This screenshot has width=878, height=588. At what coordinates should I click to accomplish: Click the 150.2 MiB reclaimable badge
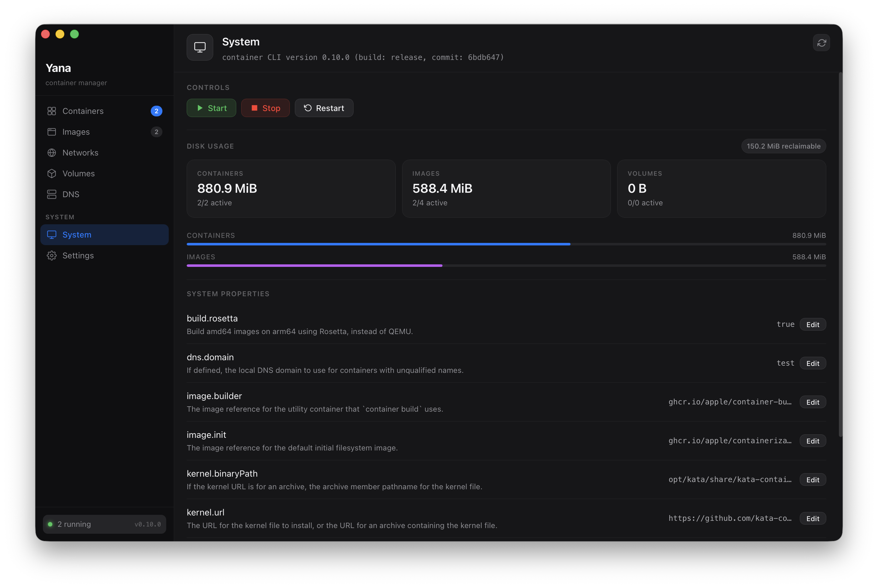pos(783,146)
